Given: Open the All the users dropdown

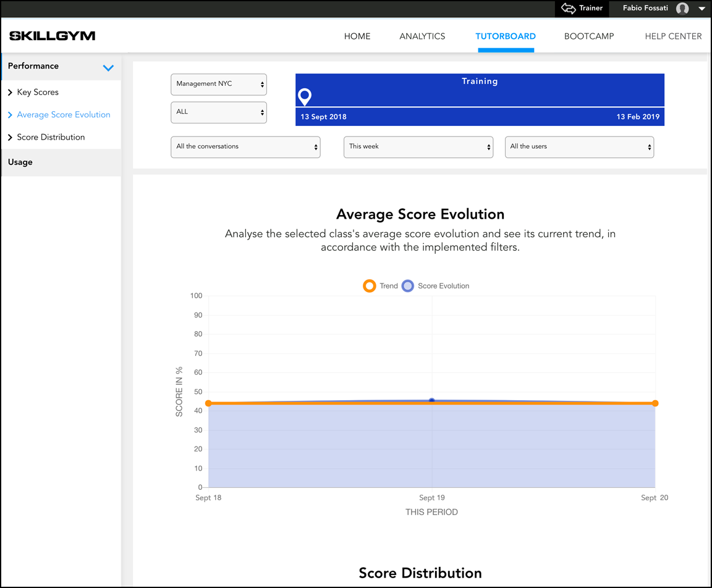Looking at the screenshot, I should click(x=579, y=147).
